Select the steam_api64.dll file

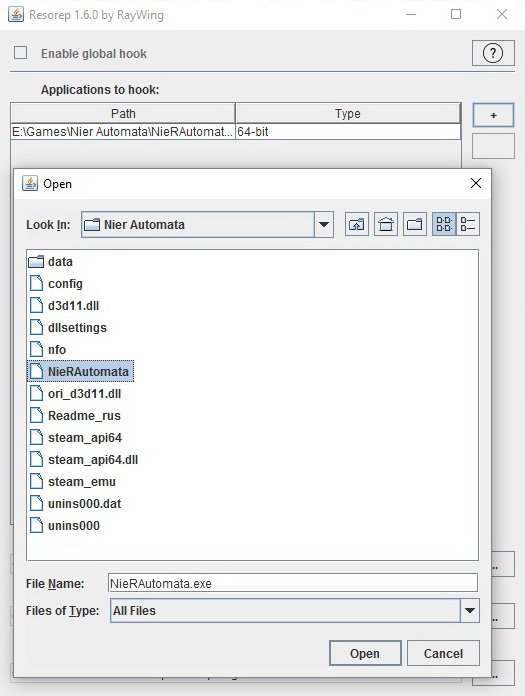[83, 460]
